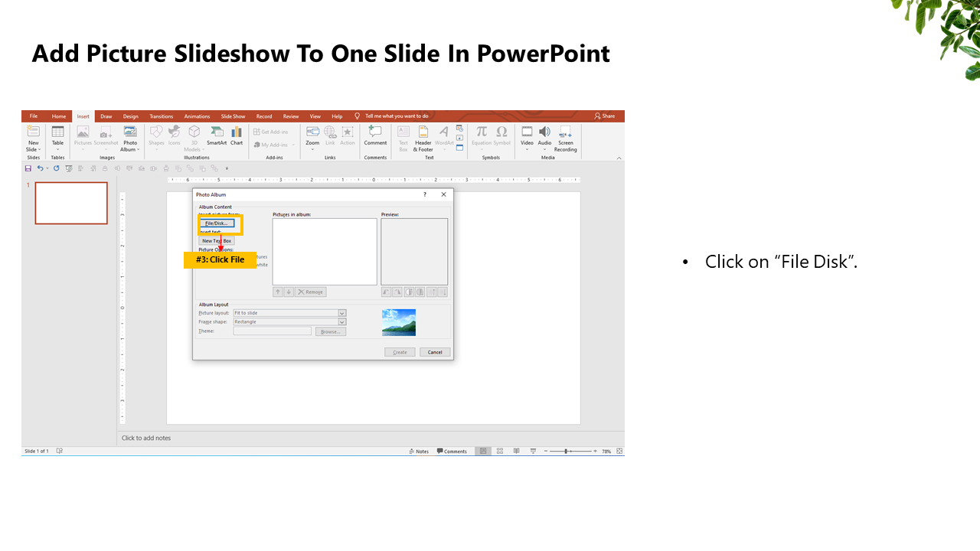
Task: Click the Audio speaker icon
Action: pos(544,132)
